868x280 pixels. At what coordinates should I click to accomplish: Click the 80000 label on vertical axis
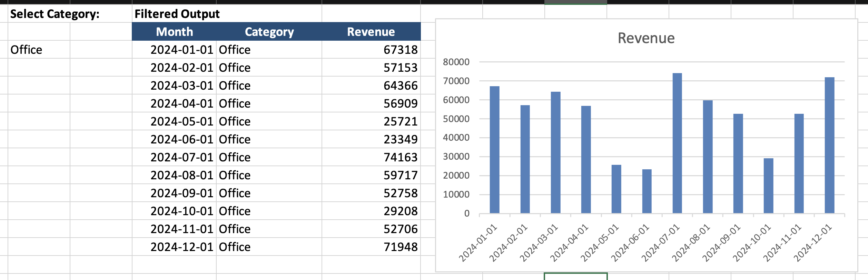(456, 62)
